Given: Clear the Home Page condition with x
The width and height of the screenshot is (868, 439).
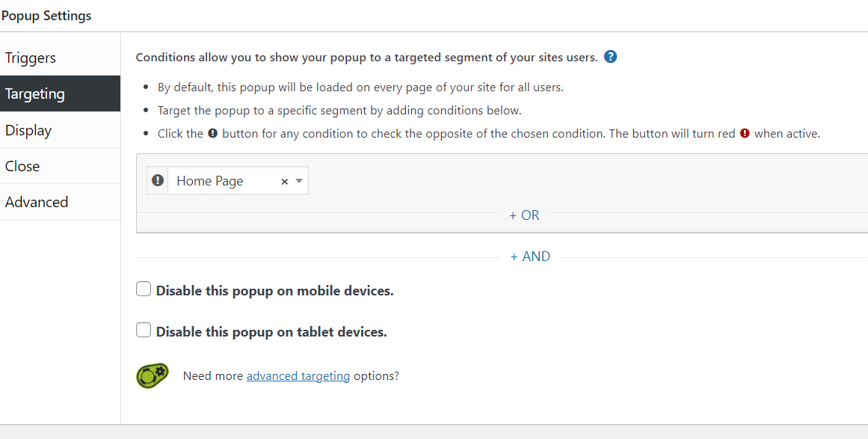Looking at the screenshot, I should (284, 181).
